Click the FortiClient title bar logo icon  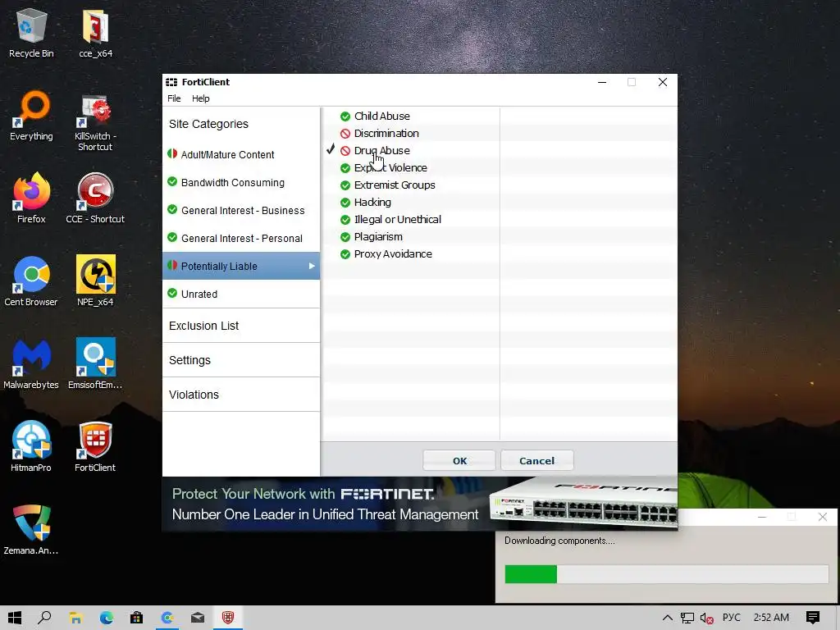(171, 82)
